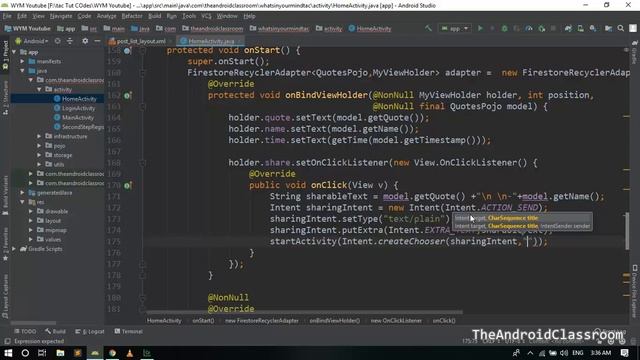640x360 pixels.
Task: Click the Make Project hammer icon
Action: point(428,28)
